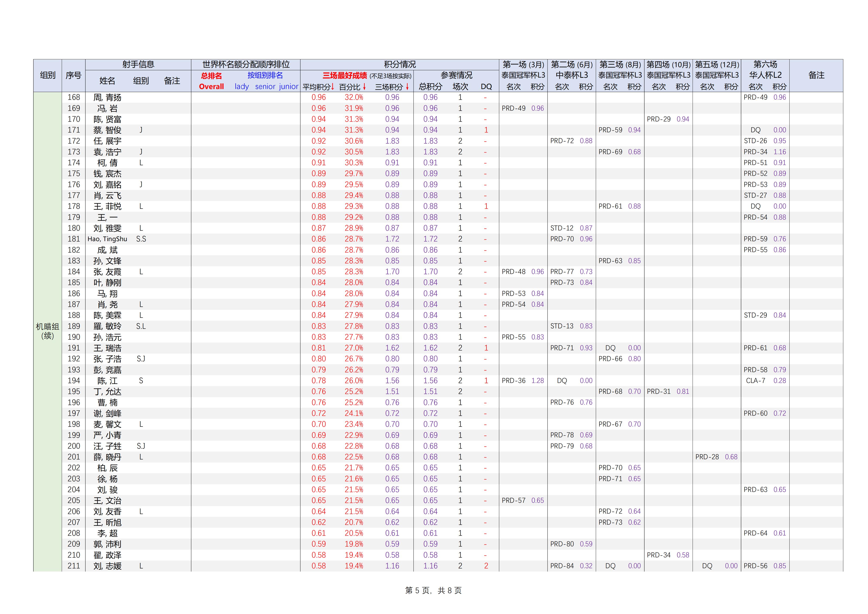Click PRD-34 result for 翟, 政泽
The image size is (868, 614).
pos(659,555)
